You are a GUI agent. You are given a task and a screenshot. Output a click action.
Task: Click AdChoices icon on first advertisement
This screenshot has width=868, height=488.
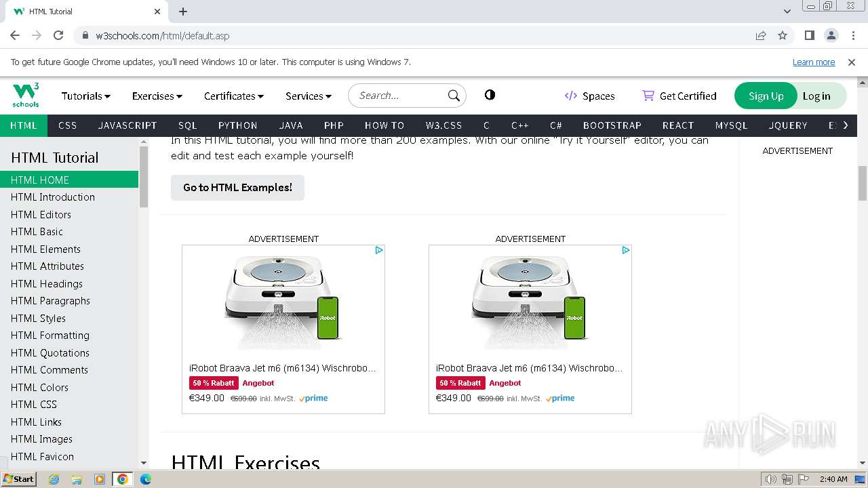379,250
